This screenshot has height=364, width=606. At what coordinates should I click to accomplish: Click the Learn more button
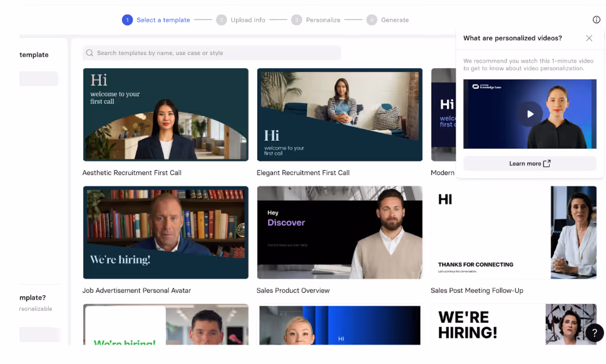530,164
